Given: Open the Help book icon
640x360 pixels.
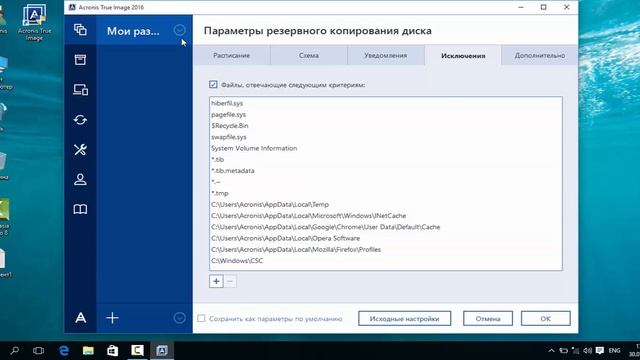Looking at the screenshot, I should (x=80, y=209).
